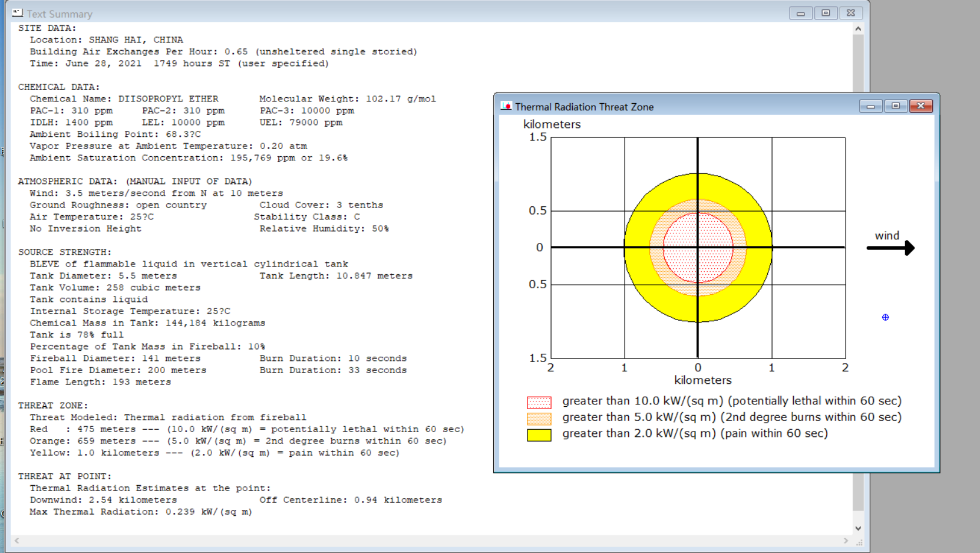Click the 'CHEMICAL DATA:' heading

click(x=59, y=87)
